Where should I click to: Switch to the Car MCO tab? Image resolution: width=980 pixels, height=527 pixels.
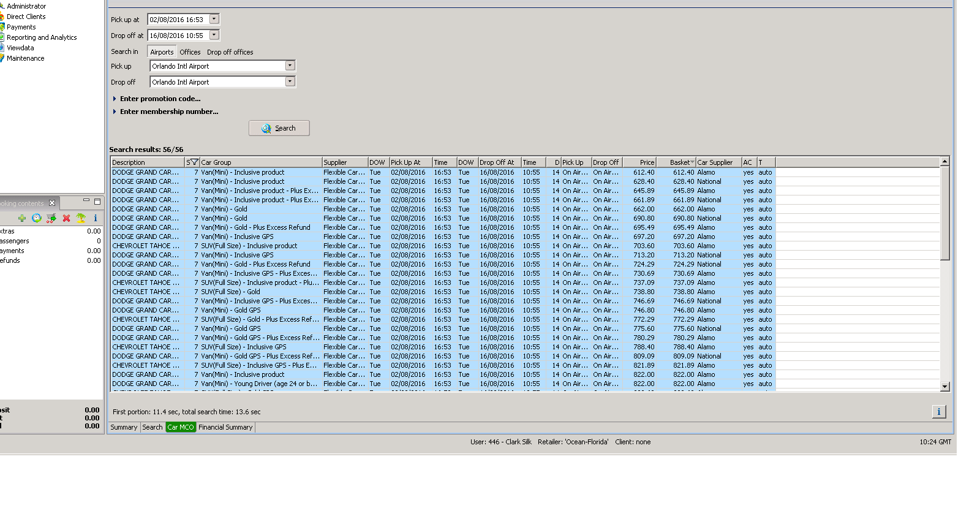point(181,427)
